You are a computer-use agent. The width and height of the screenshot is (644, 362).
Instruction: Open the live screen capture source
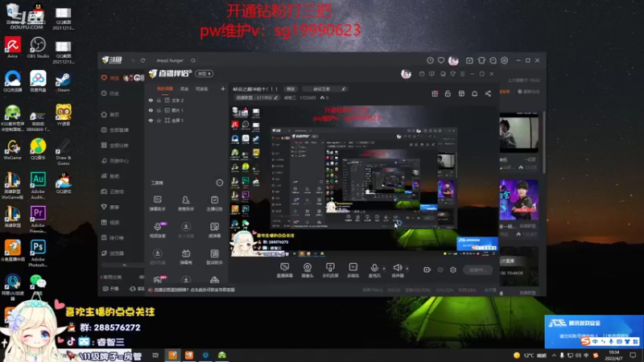pos(284,270)
